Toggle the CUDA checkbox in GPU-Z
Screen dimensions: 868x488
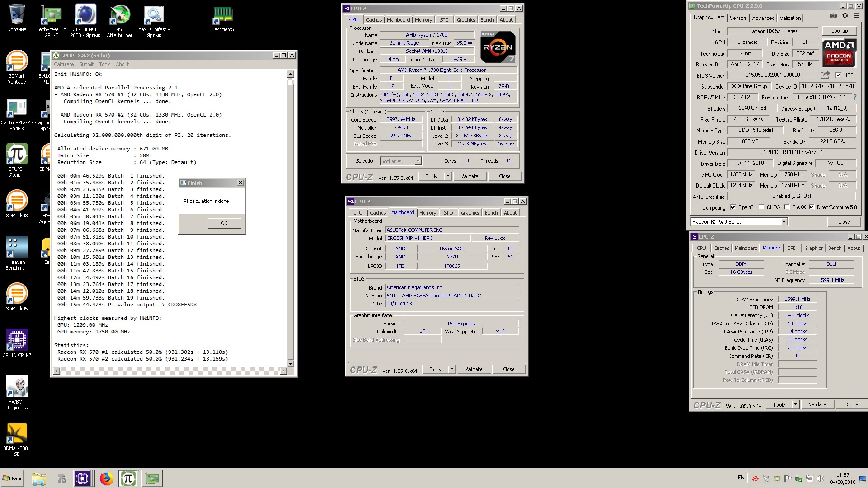point(762,207)
